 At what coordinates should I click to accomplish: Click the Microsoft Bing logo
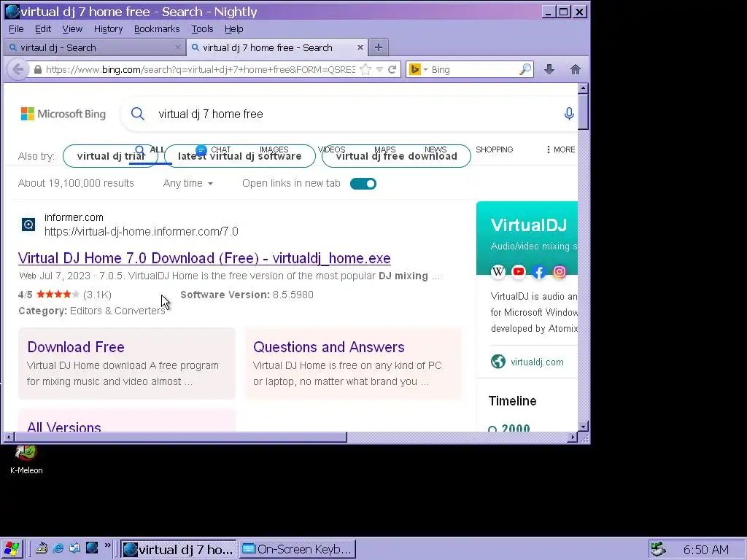(63, 114)
